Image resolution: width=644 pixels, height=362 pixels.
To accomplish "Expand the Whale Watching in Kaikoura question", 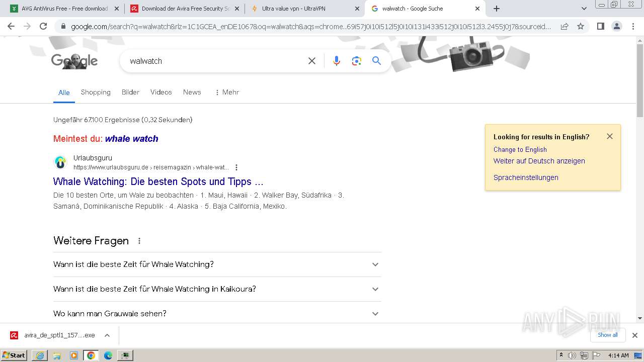I will coord(217,289).
